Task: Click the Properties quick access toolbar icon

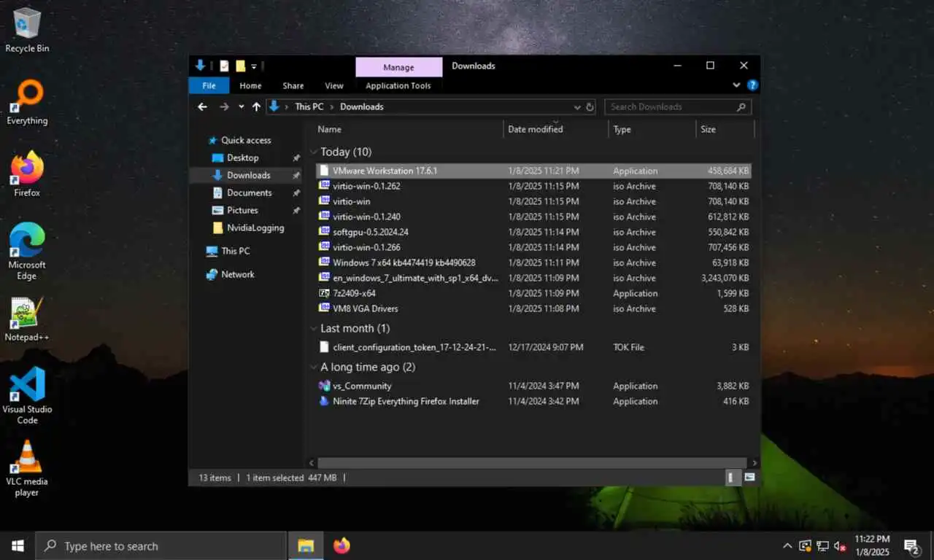Action: (x=224, y=66)
